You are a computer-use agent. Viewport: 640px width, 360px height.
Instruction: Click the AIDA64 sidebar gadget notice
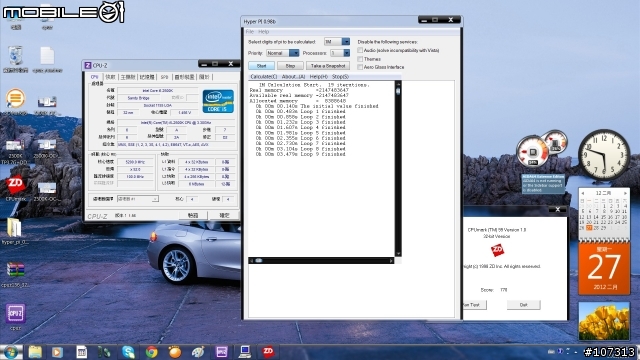pyautogui.click(x=543, y=184)
